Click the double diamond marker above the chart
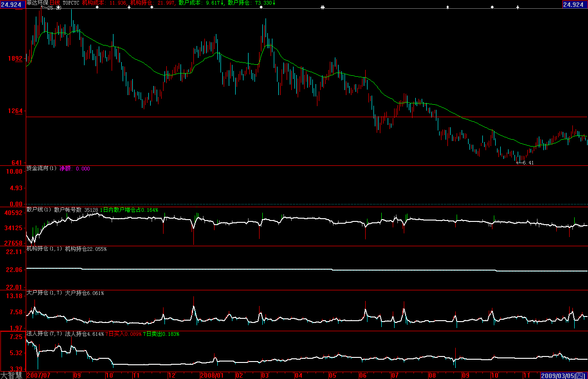588x379 pixels. pyautogui.click(x=322, y=7)
